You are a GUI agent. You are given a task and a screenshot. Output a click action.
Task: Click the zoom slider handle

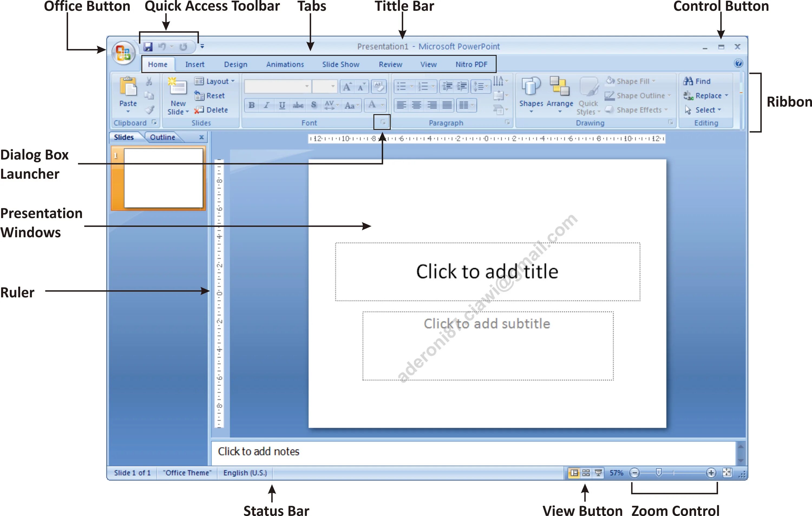(x=659, y=472)
